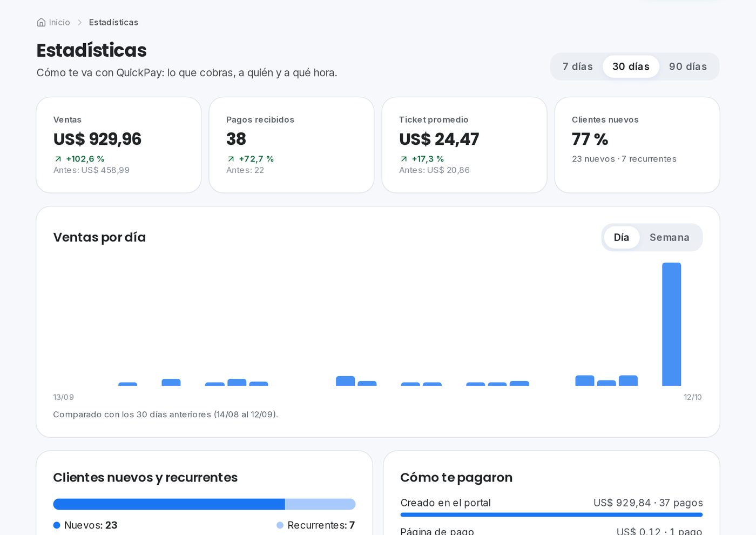Click the home icon in the breadcrumb
This screenshot has height=535, width=756.
tap(41, 22)
